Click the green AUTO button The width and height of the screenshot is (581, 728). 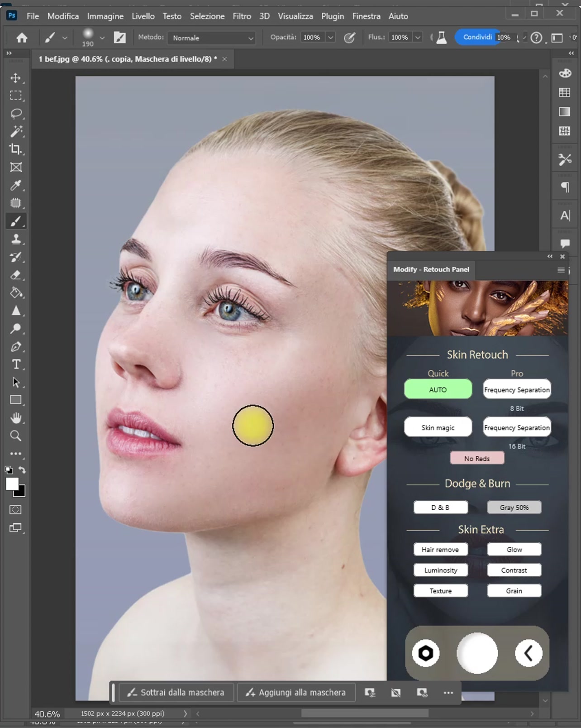coord(438,389)
